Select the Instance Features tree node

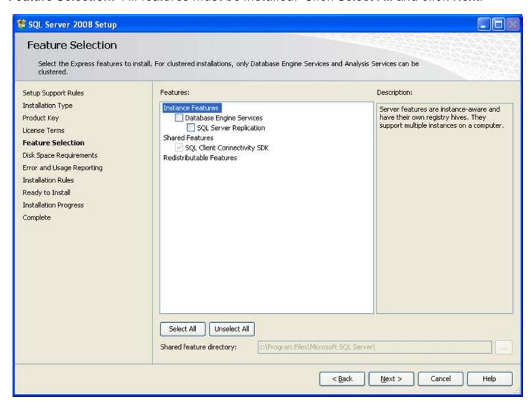tap(191, 108)
